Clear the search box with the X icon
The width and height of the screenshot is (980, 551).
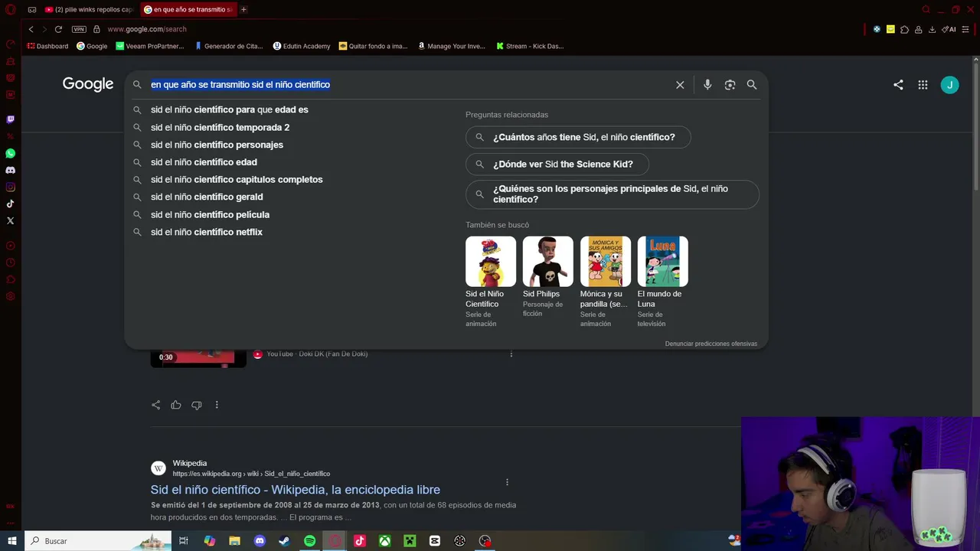pos(680,85)
